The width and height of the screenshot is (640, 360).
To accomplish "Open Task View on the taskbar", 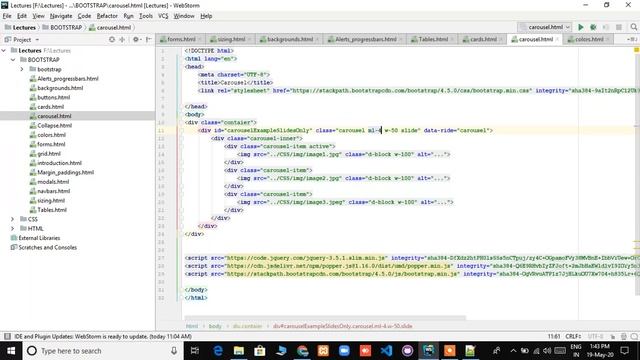I will [195, 351].
